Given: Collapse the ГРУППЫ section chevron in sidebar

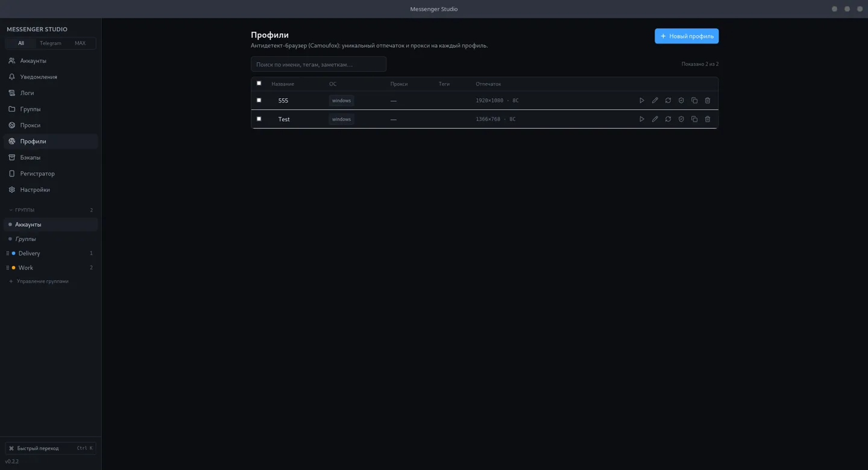Looking at the screenshot, I should (x=11, y=210).
